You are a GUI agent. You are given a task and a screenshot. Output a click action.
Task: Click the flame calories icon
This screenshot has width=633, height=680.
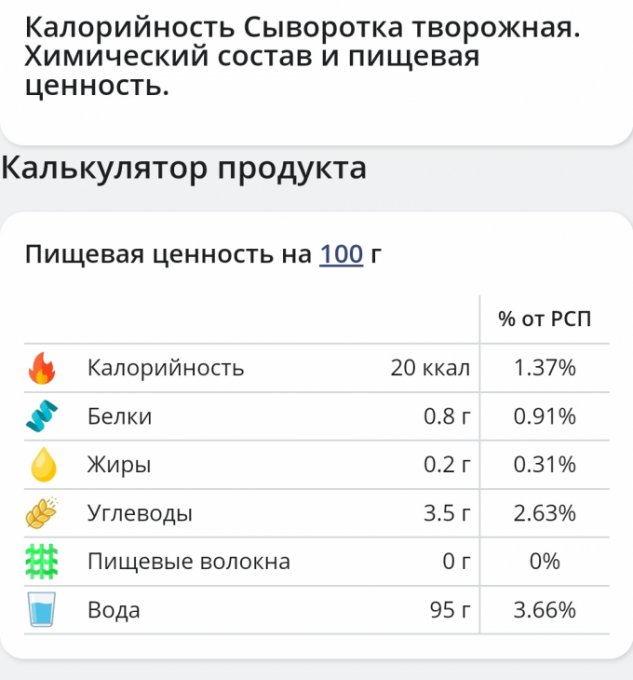42,368
